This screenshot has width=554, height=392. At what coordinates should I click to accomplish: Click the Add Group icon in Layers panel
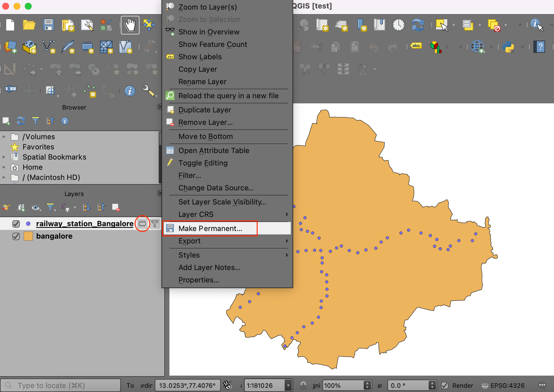(21, 207)
